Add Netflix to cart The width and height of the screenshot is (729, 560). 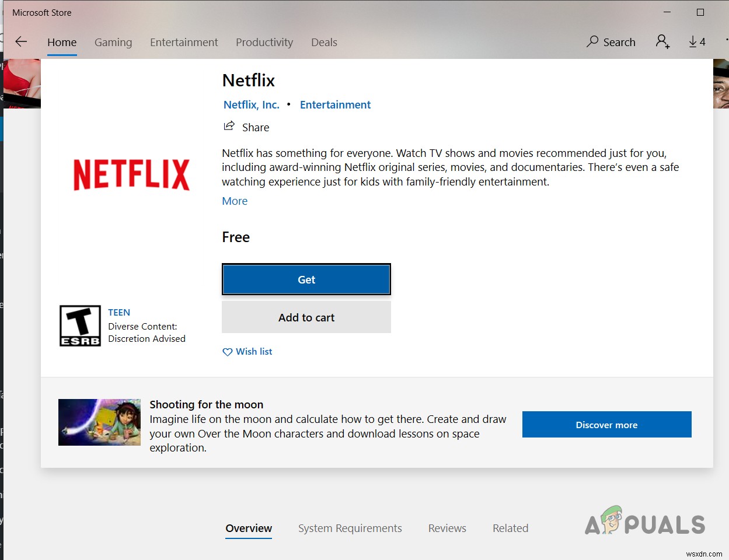click(306, 317)
